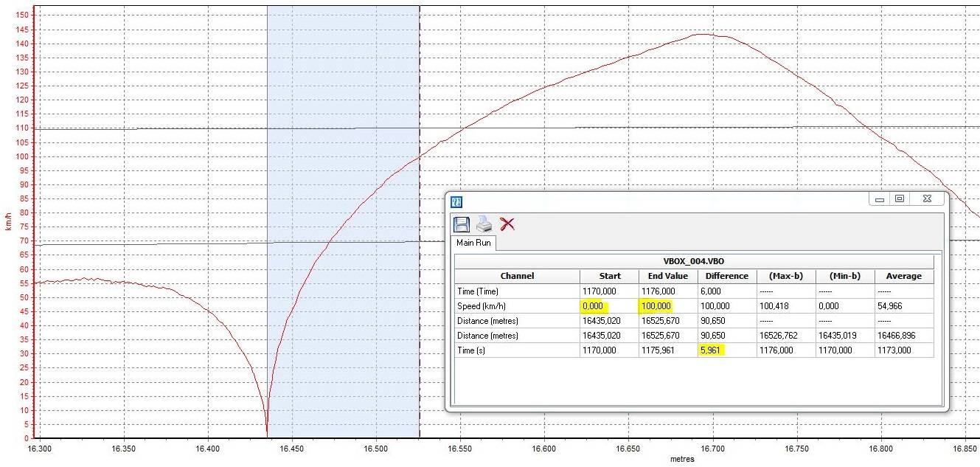Select the VBOX_004.VBO file header
Screen dimensions: 980x467
pos(694,262)
